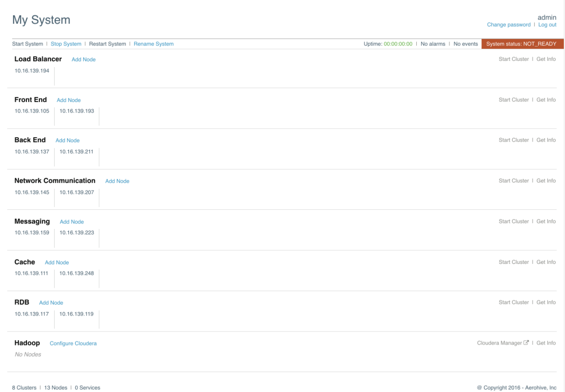Get Info for Hadoop cluster
The image size is (565, 392).
[x=546, y=343]
